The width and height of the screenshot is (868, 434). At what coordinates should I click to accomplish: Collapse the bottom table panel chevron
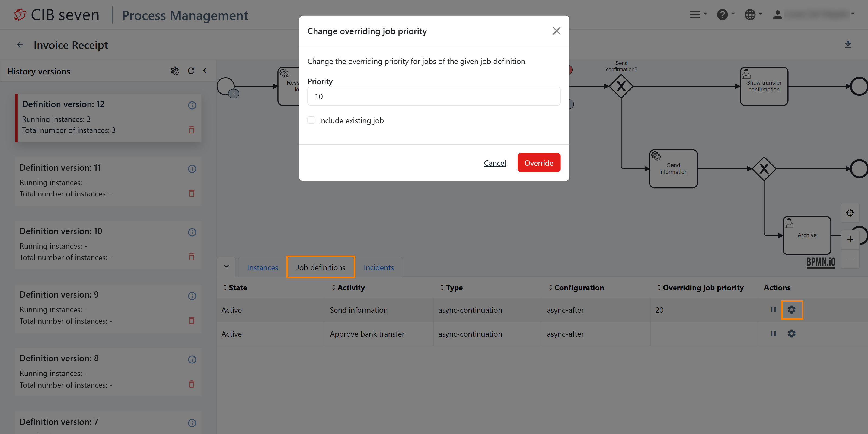tap(226, 267)
